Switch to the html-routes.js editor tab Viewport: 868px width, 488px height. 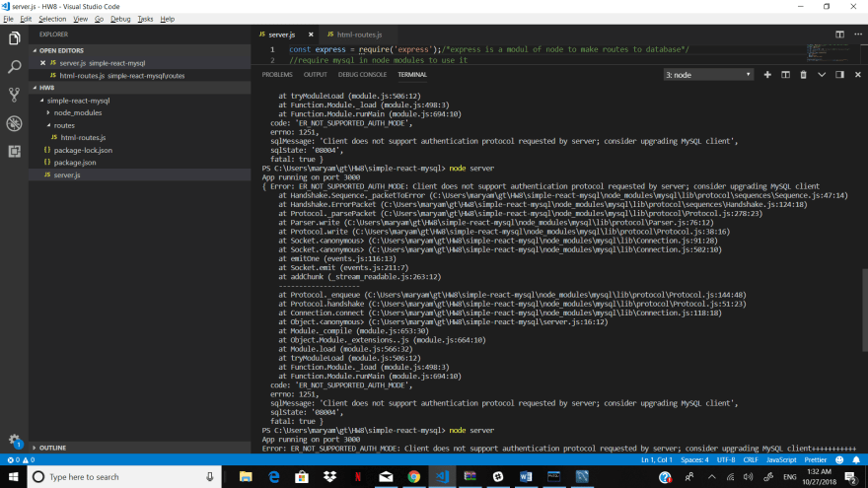click(359, 35)
